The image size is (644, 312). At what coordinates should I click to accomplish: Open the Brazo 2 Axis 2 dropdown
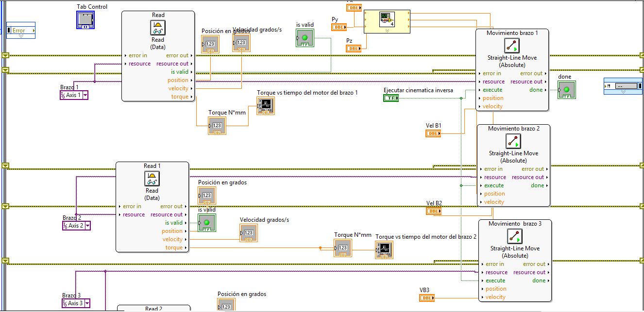click(87, 226)
